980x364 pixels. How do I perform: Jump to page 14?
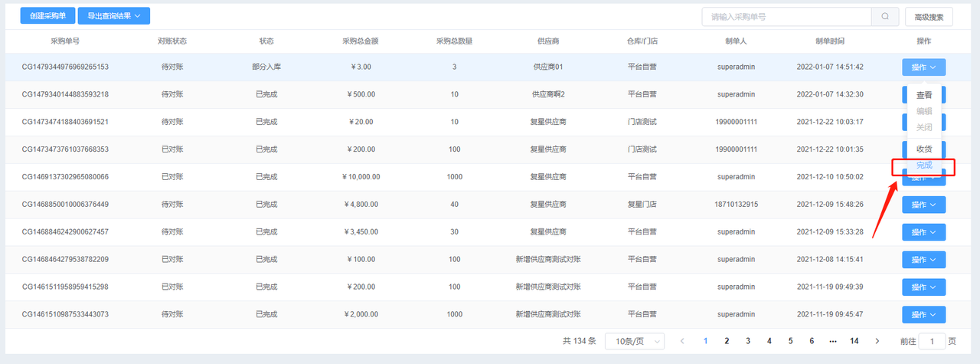pos(854,341)
